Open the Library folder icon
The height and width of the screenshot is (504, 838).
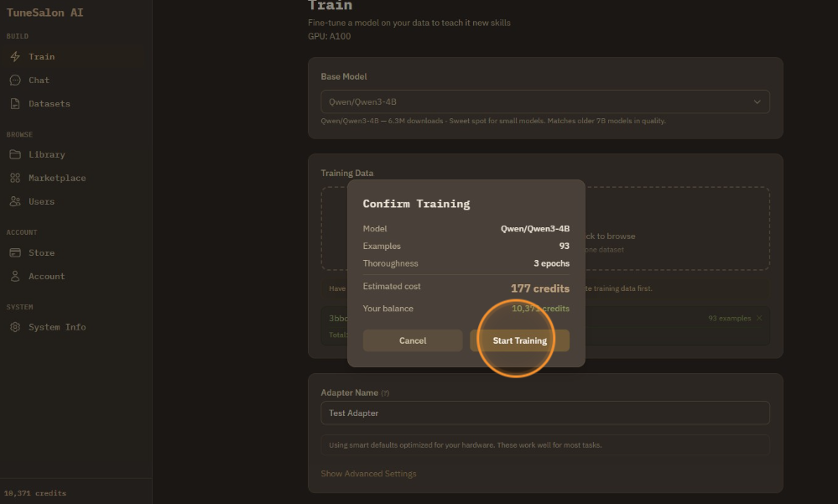point(17,154)
